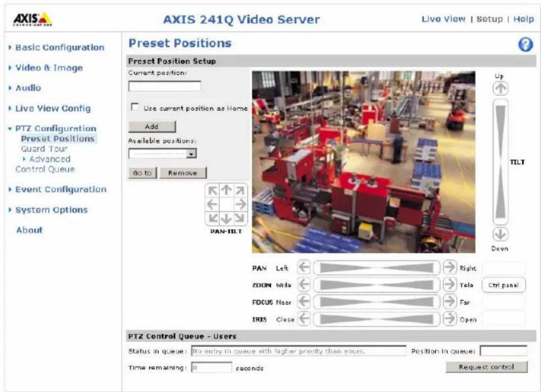Click the pan Right arrow button
Image resolution: width=541 pixels, height=392 pixels.
(449, 267)
